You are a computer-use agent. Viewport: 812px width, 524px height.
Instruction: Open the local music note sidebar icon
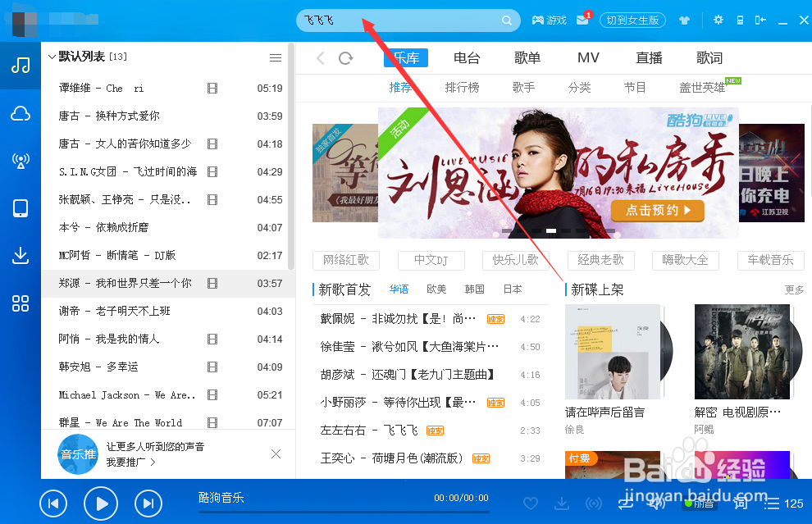[x=21, y=66]
